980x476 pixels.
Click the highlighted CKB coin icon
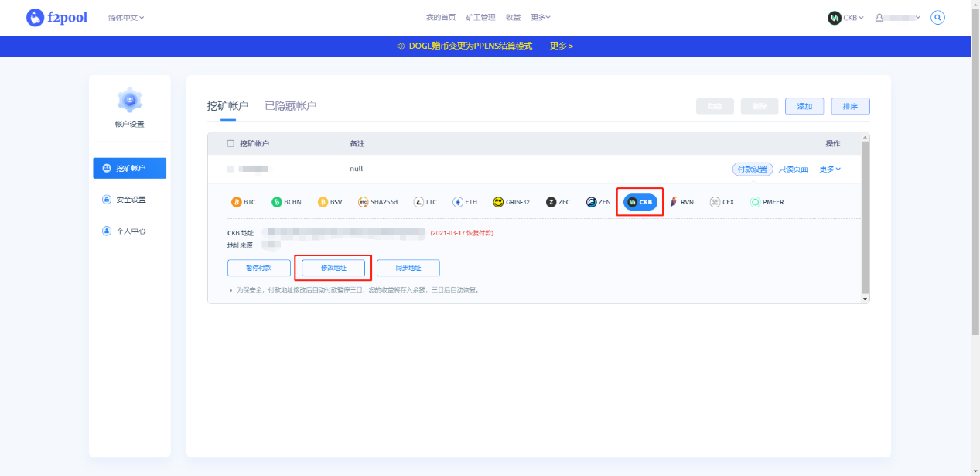[x=639, y=201]
